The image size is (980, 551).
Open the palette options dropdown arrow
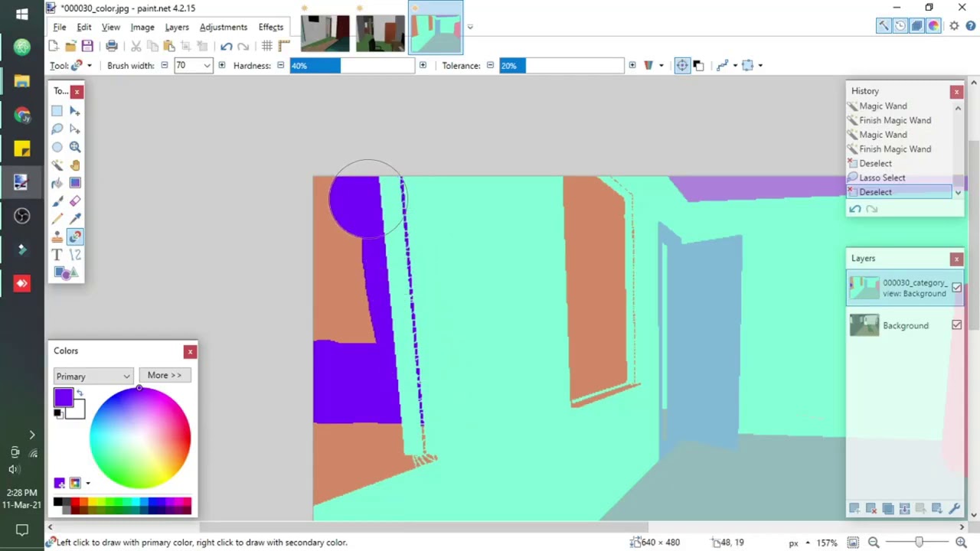coord(88,483)
